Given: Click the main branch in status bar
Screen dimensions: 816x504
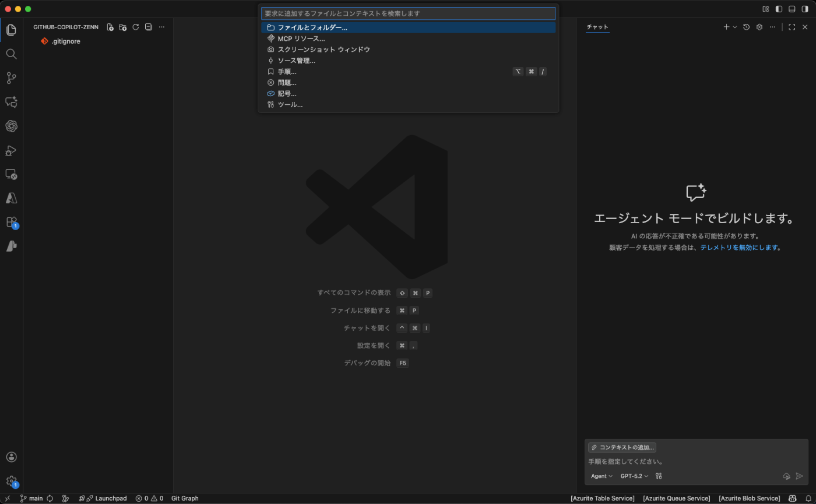Looking at the screenshot, I should pos(31,498).
